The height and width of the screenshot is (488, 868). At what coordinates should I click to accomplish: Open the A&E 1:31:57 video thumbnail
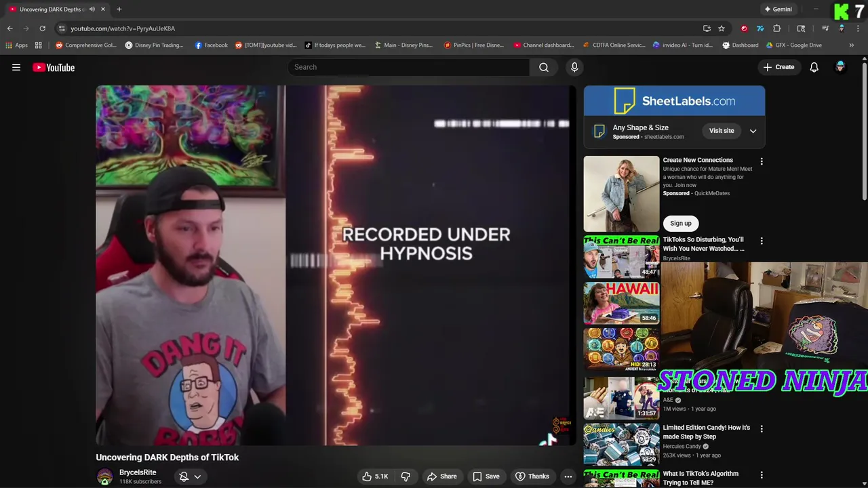(621, 397)
